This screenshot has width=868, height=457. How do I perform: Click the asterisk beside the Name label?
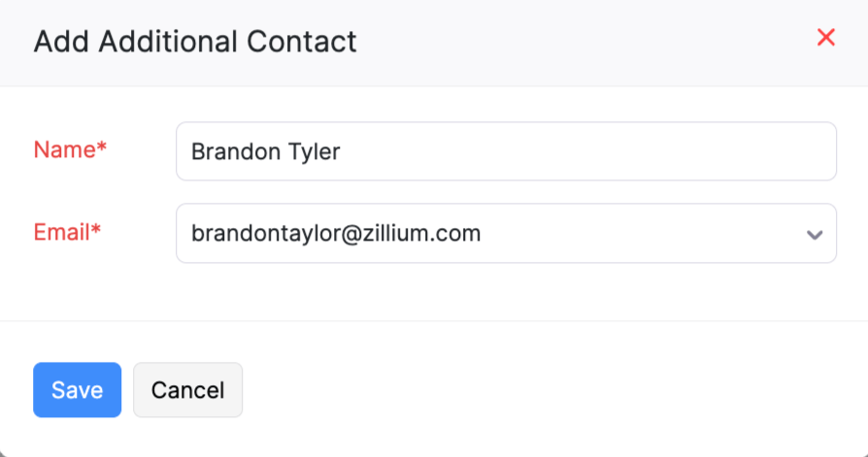point(102,148)
